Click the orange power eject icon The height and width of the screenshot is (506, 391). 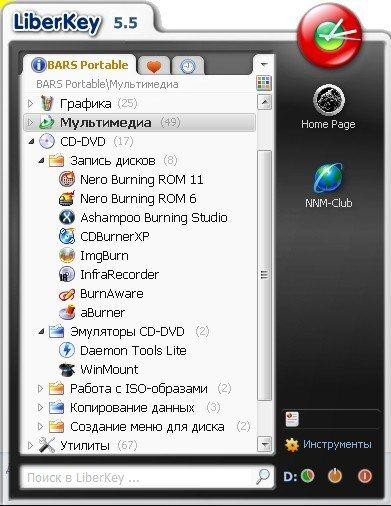pyautogui.click(x=335, y=476)
